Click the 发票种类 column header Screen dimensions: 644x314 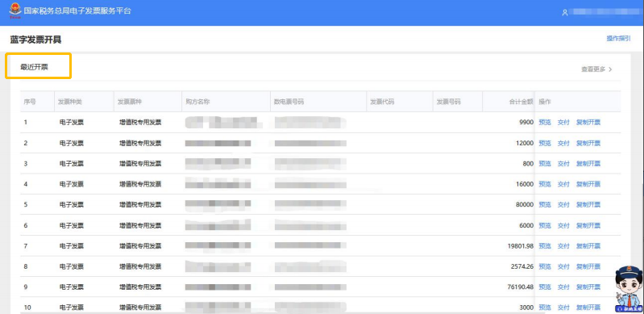70,102
